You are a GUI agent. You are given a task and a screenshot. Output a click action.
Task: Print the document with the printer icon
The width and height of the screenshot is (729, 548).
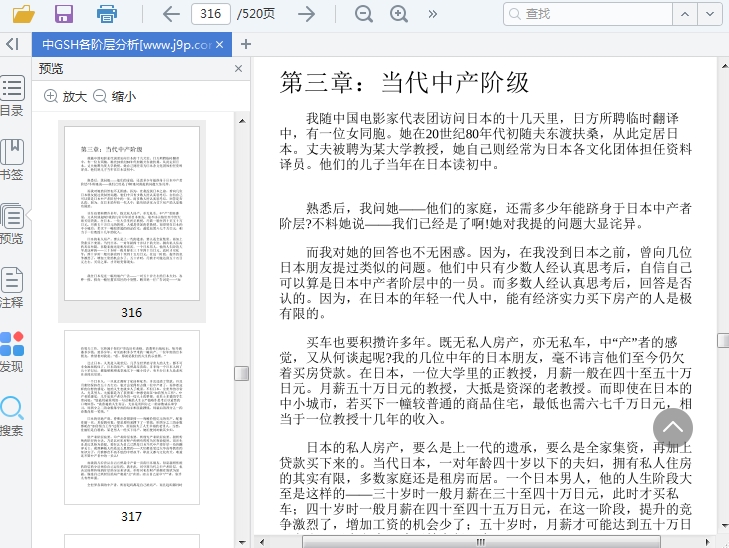click(x=106, y=14)
